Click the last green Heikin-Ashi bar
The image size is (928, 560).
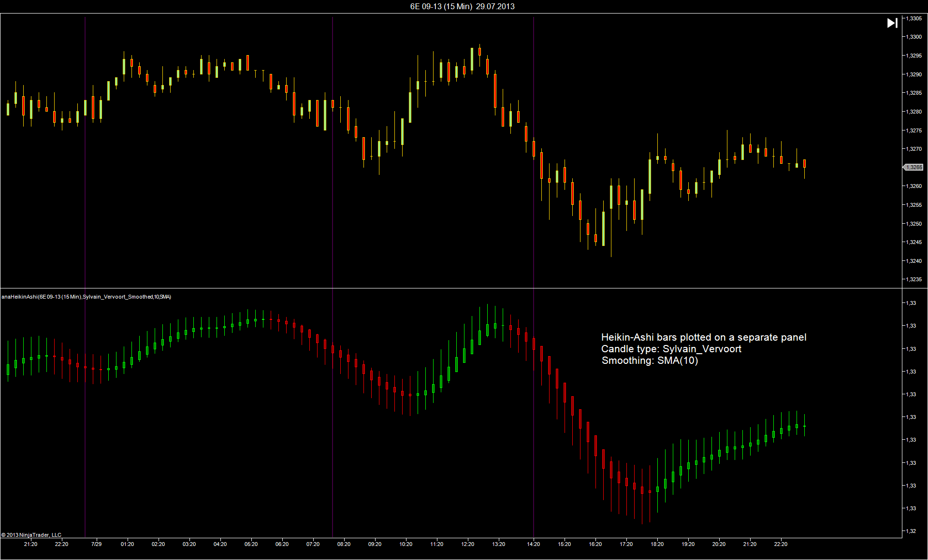point(805,426)
